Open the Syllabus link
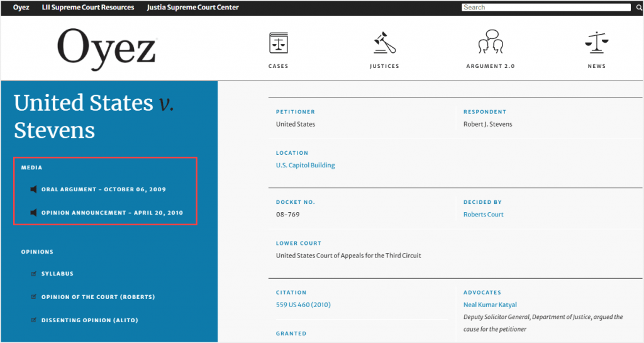Screen dimensions: 644x343 57,274
